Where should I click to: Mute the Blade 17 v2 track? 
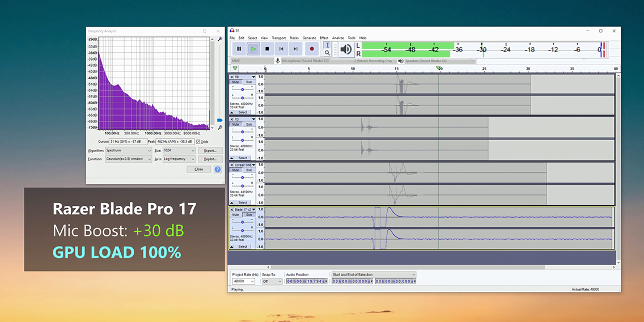[236, 214]
